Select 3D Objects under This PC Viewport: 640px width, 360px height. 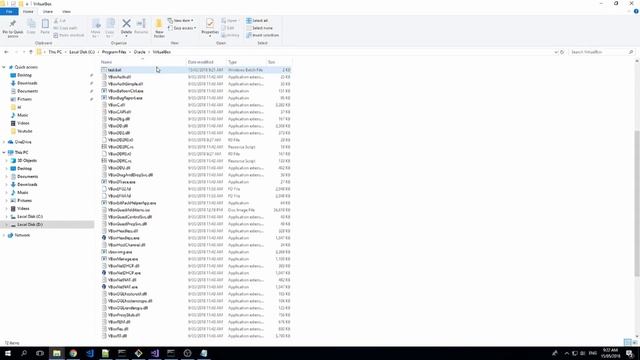click(27, 160)
